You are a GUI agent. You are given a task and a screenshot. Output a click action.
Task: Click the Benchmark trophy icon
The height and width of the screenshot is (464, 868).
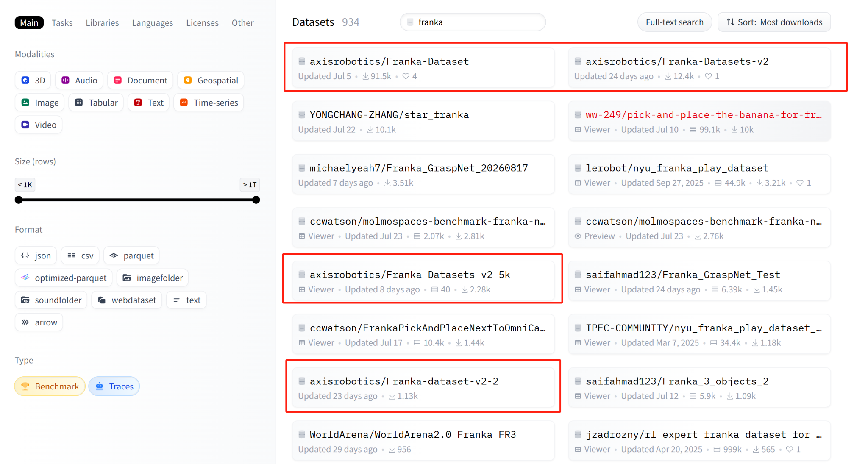point(25,386)
